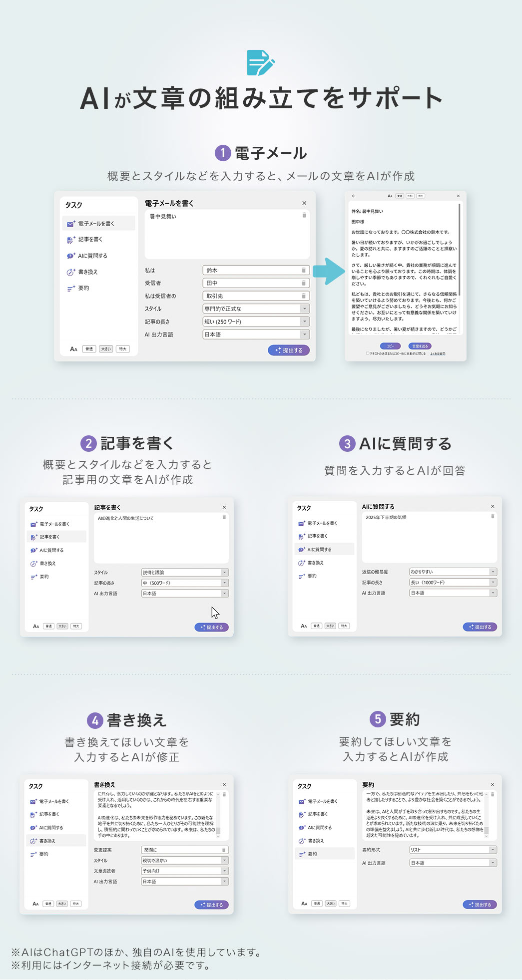Set font size to 普通 in the email panel
This screenshot has height=980, width=522.
(89, 349)
